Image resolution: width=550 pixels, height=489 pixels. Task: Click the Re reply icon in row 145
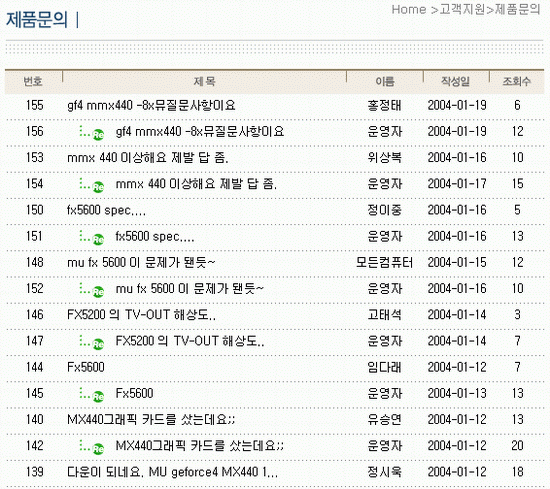tap(98, 396)
